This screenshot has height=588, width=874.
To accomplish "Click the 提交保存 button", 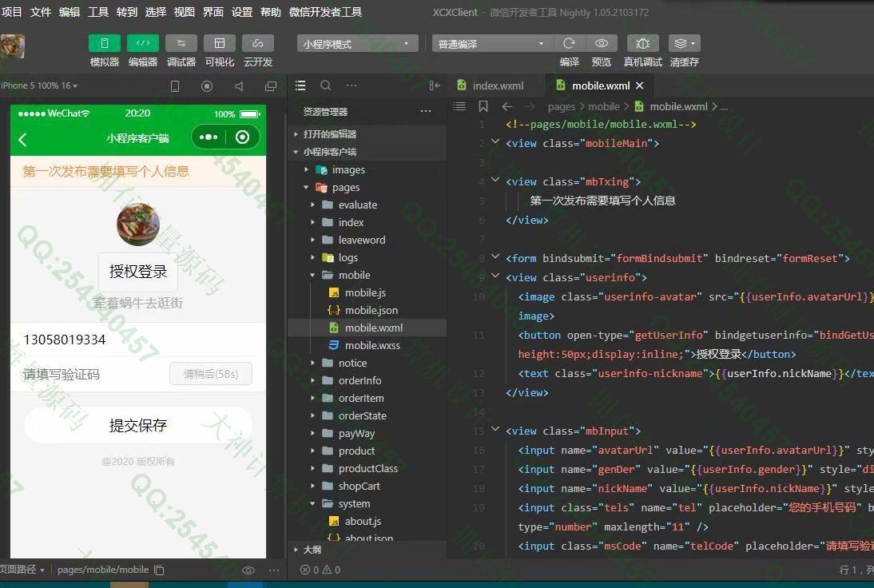I will (x=138, y=425).
